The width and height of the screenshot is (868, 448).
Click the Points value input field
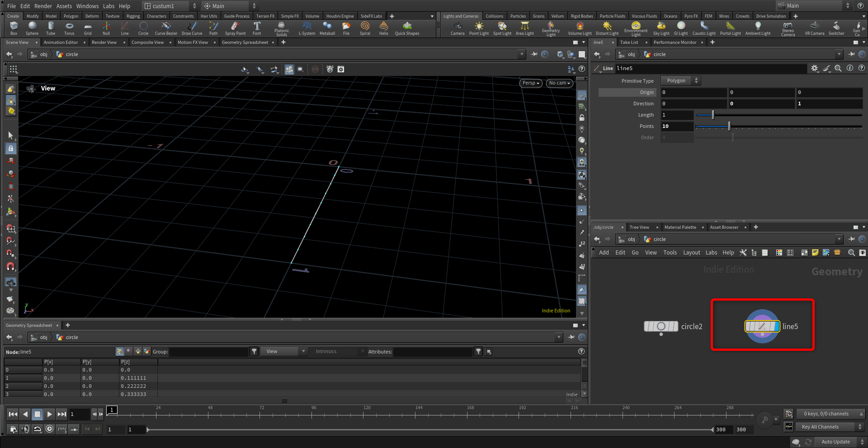(x=677, y=126)
